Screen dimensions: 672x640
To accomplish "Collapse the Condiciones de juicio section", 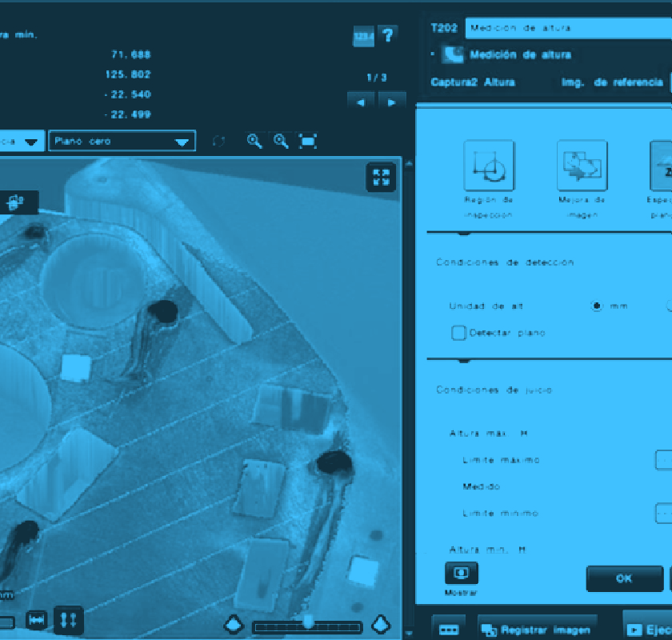I will pos(463,362).
